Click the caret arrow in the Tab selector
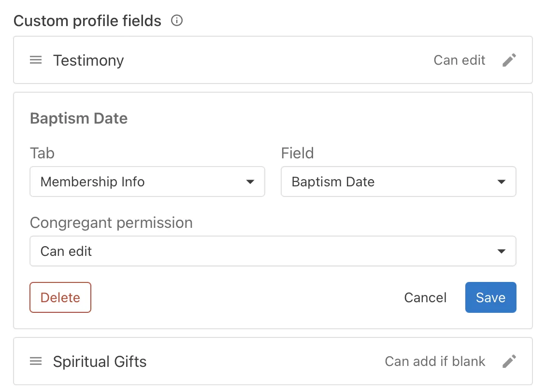Viewport: 545px width, 392px height. pyautogui.click(x=250, y=182)
